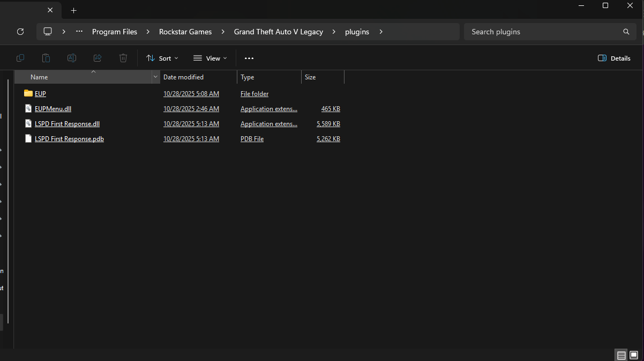Click the PC monitor icon in address bar
Image resolution: width=644 pixels, height=361 pixels.
(x=48, y=32)
